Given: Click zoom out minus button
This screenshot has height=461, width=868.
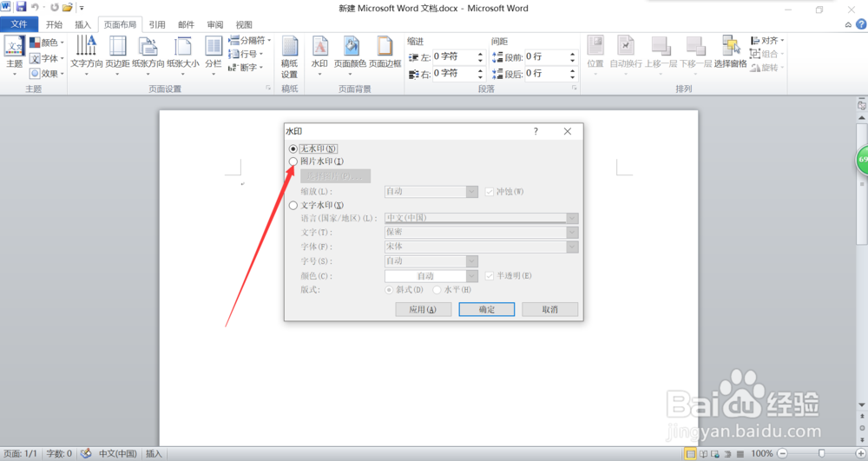Looking at the screenshot, I should 782,454.
